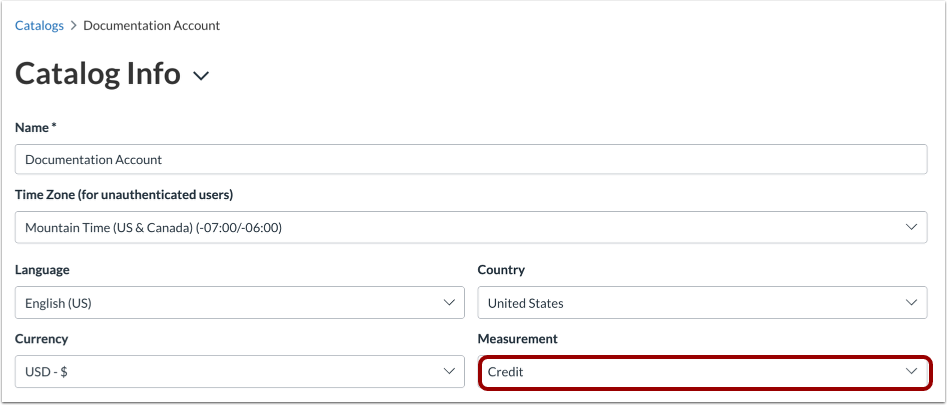The image size is (947, 405).
Task: Select the Documentation Account breadcrumb item
Action: (151, 25)
